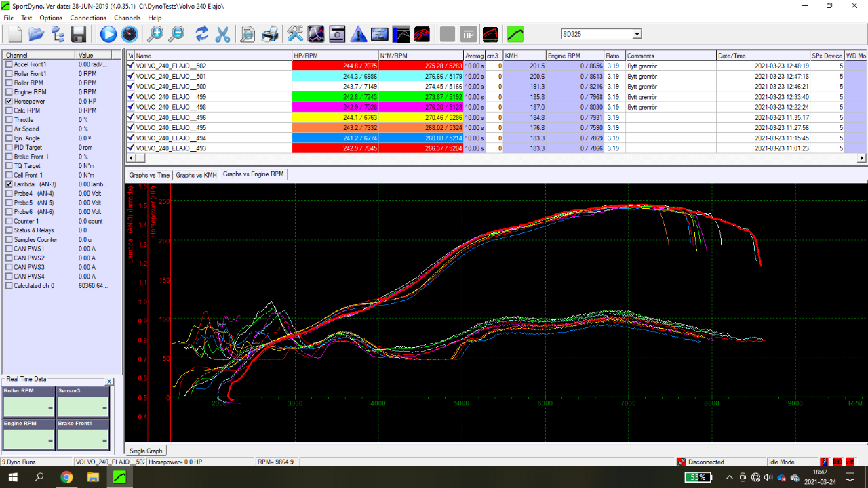Click the green curve toolbar icon

point(515,34)
